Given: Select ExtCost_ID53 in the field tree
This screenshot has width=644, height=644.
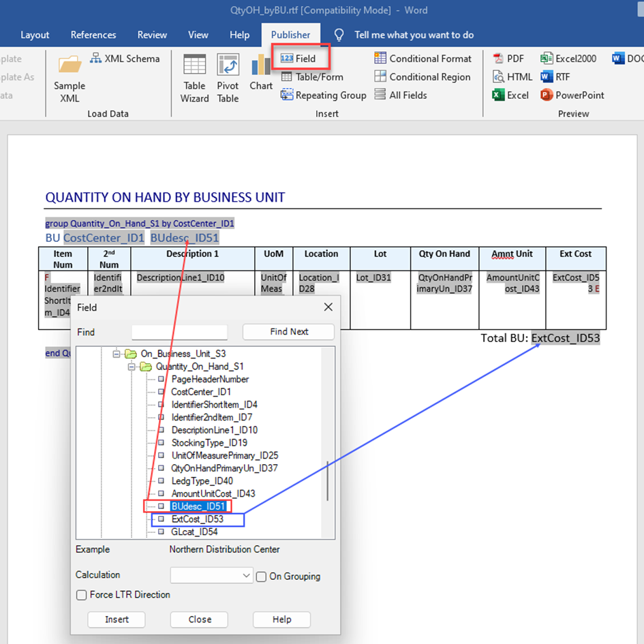Looking at the screenshot, I should coord(197,519).
